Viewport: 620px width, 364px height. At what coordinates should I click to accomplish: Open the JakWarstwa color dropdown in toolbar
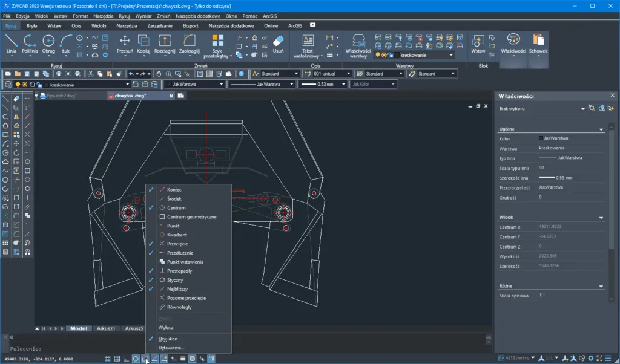(194, 84)
